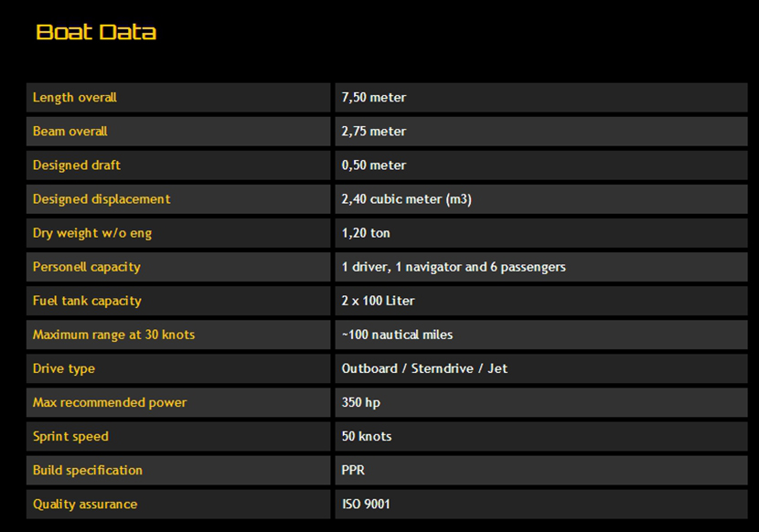
Task: Click the Dry weight w/o eng label
Action: click(92, 233)
